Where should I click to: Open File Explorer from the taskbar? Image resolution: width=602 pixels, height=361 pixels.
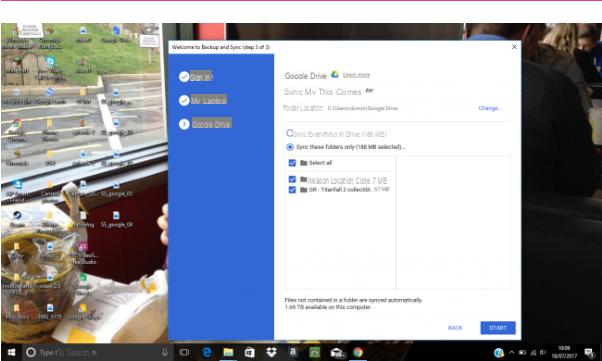click(228, 352)
